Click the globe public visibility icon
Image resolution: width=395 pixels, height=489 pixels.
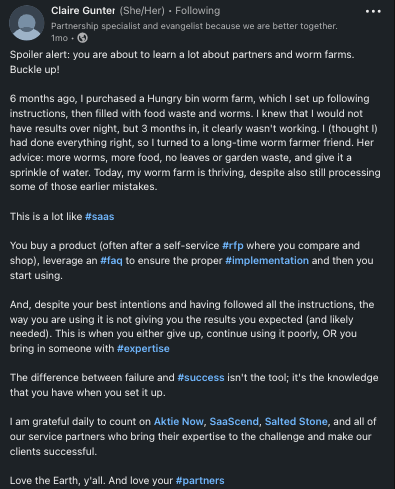[x=83, y=38]
